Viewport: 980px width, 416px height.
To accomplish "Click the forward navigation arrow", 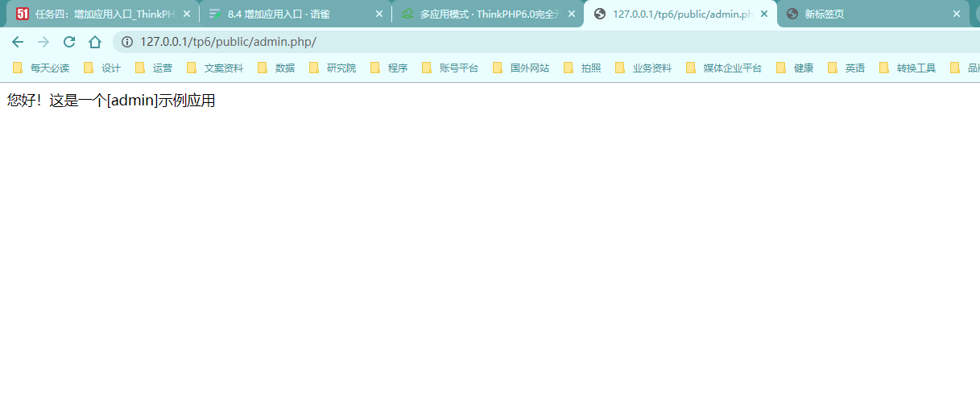I will click(x=43, y=42).
